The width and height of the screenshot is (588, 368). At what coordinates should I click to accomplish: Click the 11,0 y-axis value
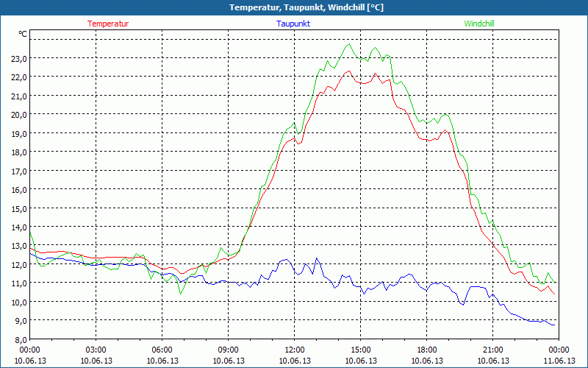[x=20, y=283]
